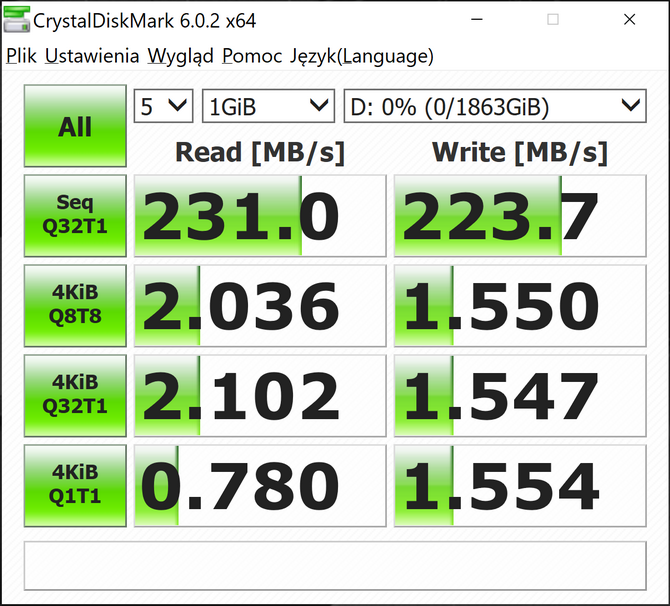Maximize the CrystalDiskMark window
Image resolution: width=670 pixels, height=606 pixels.
coord(553,20)
